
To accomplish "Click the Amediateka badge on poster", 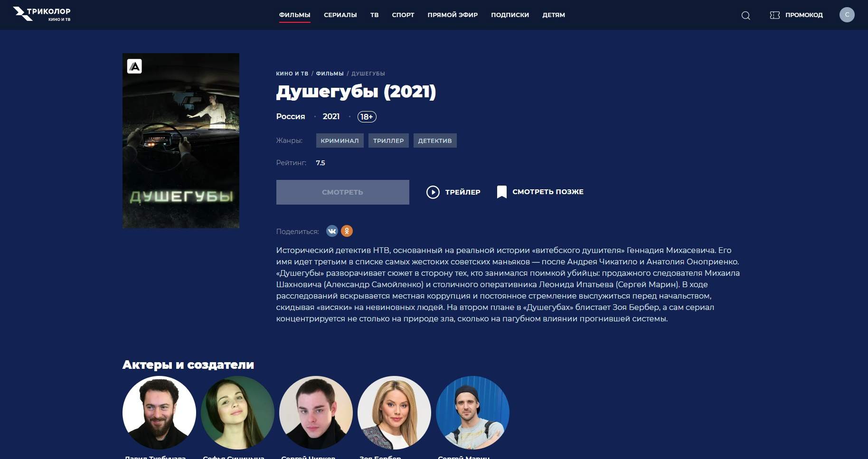I will point(135,66).
